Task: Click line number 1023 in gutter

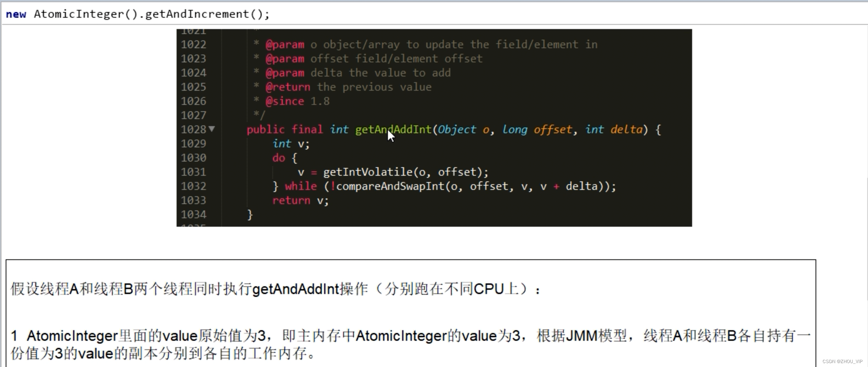Action: click(194, 58)
